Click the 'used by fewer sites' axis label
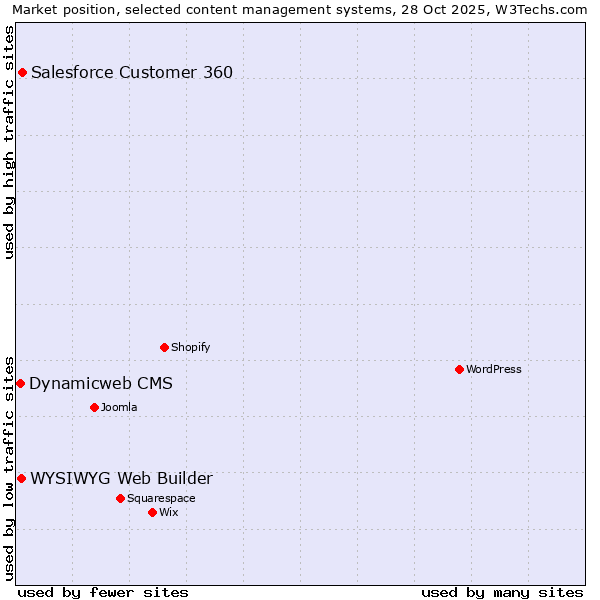 click(x=103, y=592)
